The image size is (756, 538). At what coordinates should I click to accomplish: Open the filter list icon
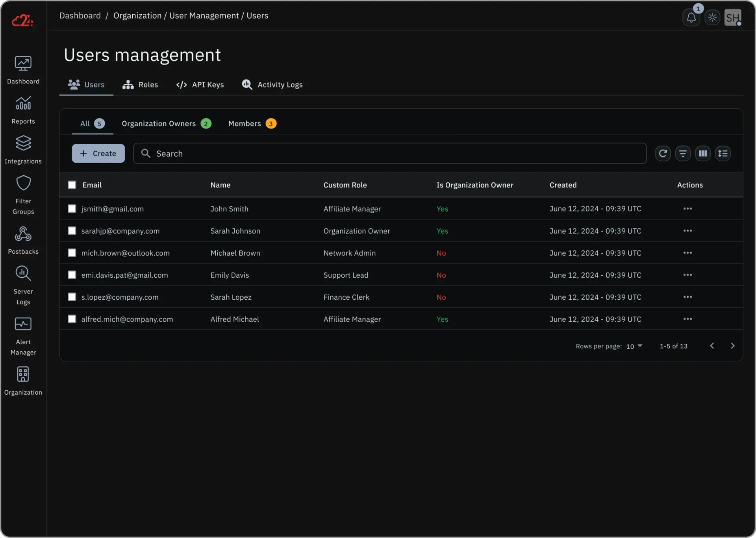(683, 153)
